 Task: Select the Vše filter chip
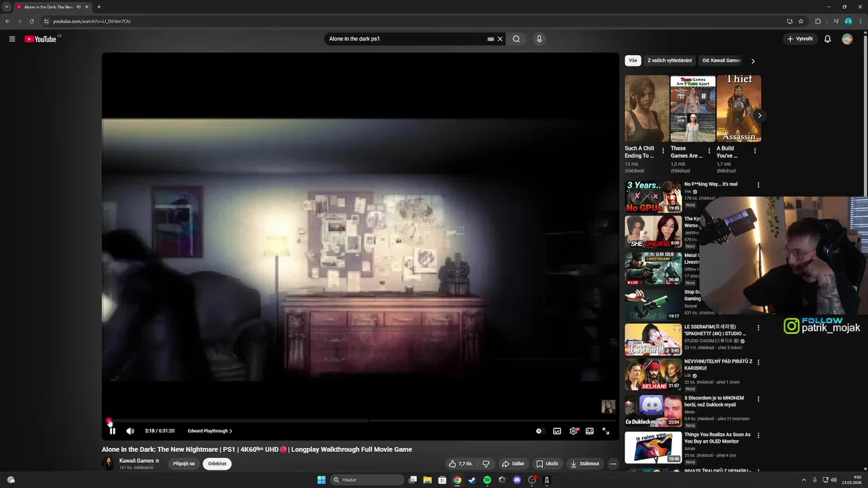633,60
